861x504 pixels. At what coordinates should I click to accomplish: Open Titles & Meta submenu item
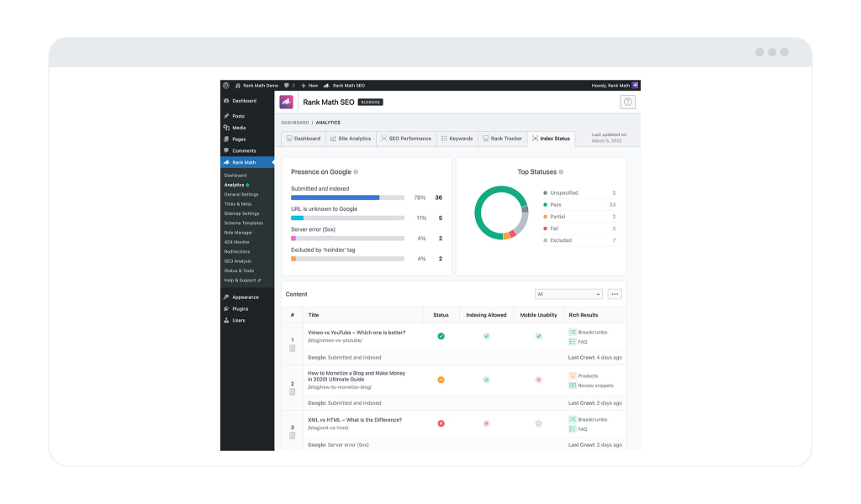point(238,204)
